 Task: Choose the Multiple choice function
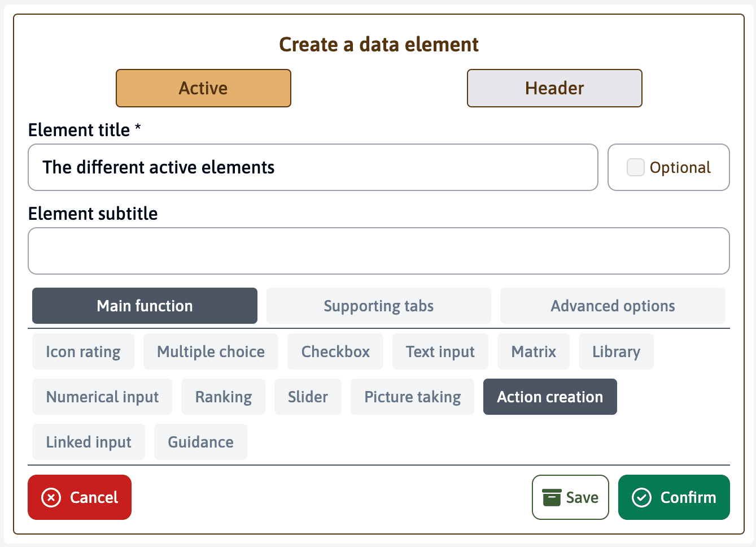211,351
